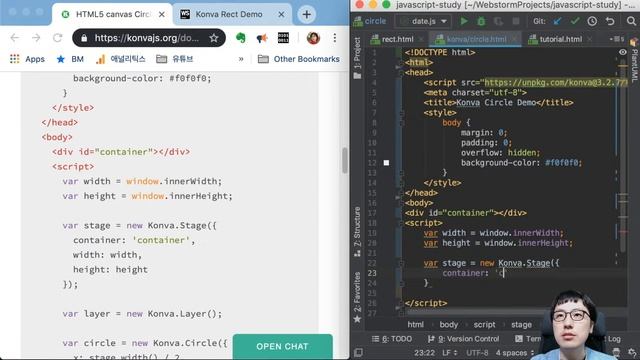Open the Other Bookmarks folder
Image resolution: width=640 pixels, height=360 pixels.
(x=299, y=59)
